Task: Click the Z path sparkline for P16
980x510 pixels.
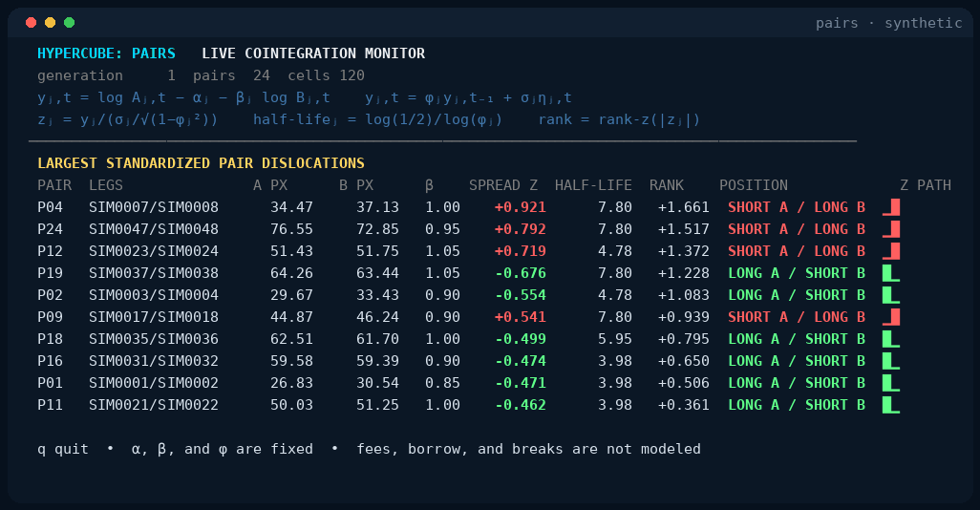Action: pos(891,361)
